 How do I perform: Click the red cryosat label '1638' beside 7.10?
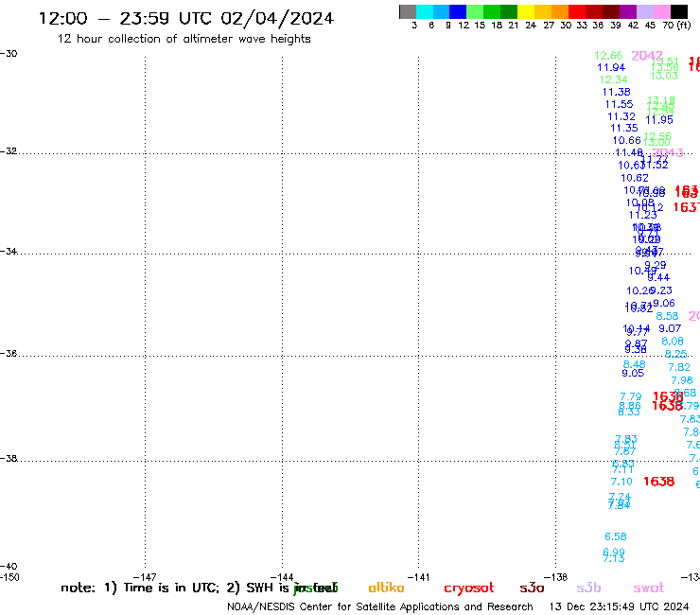(659, 482)
